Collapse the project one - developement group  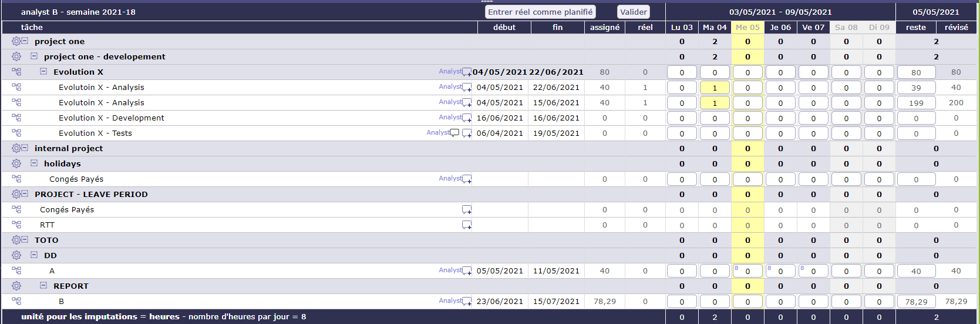(x=34, y=56)
